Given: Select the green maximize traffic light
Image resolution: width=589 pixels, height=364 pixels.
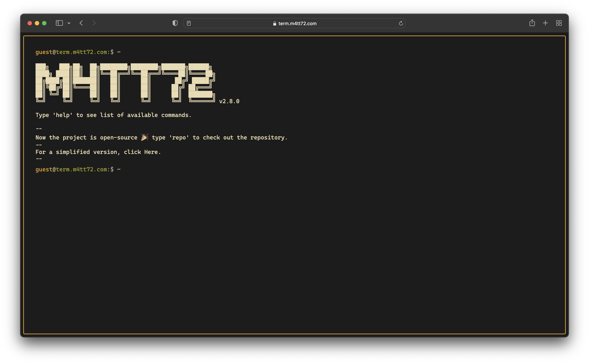Looking at the screenshot, I should coord(45,23).
